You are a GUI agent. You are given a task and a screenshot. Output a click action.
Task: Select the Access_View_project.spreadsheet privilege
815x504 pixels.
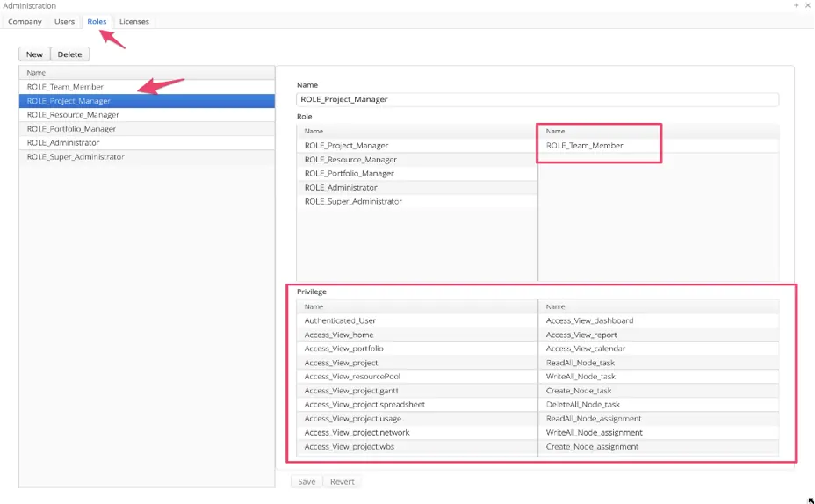pyautogui.click(x=417, y=405)
